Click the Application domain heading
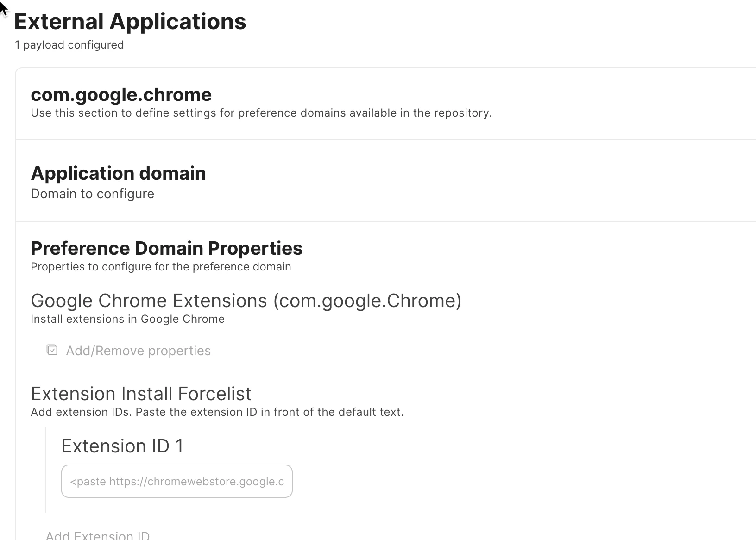This screenshot has width=756, height=540. (119, 173)
